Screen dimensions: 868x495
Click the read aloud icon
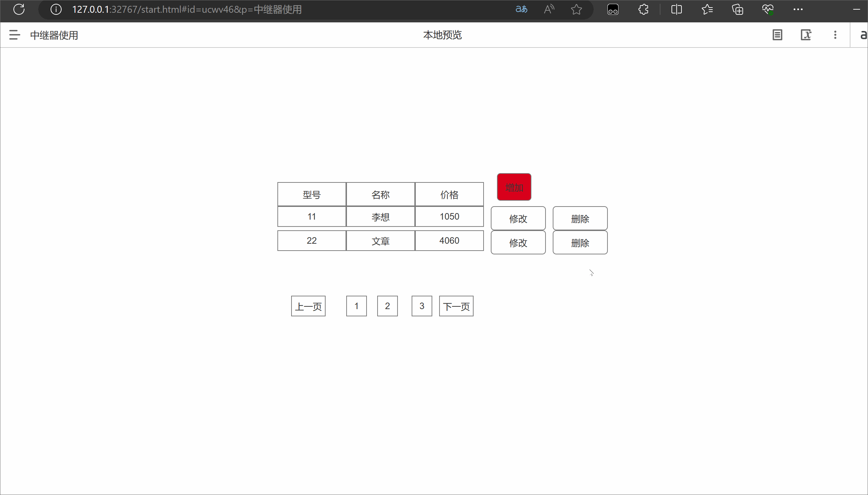click(x=549, y=9)
